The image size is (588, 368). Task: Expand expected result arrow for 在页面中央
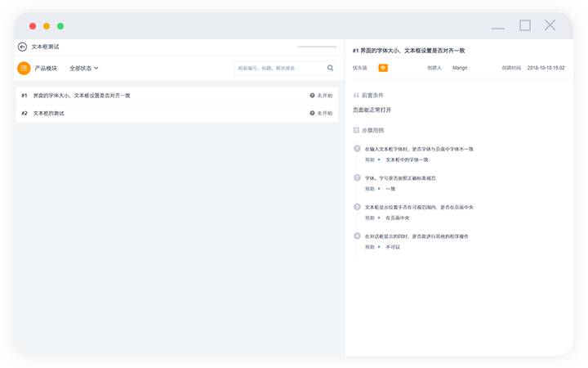379,218
